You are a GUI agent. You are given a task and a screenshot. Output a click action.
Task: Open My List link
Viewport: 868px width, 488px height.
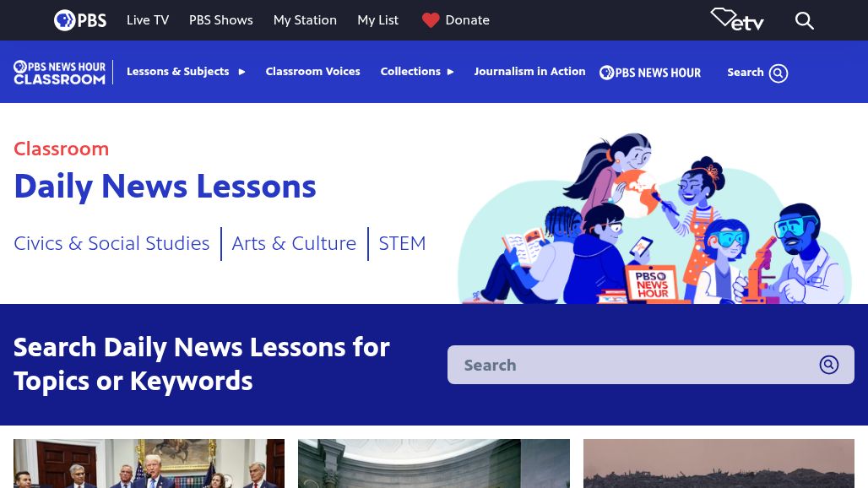(x=378, y=20)
